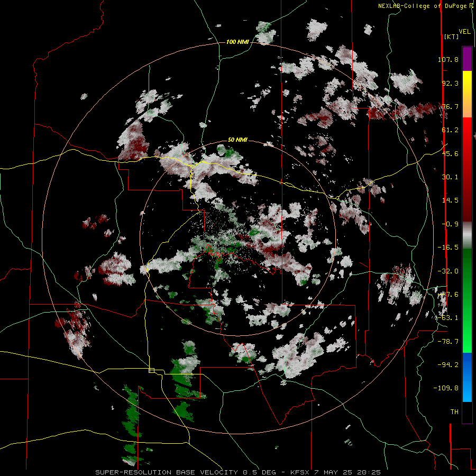Click the "20:25" timestamp in the caption

[x=369, y=472]
